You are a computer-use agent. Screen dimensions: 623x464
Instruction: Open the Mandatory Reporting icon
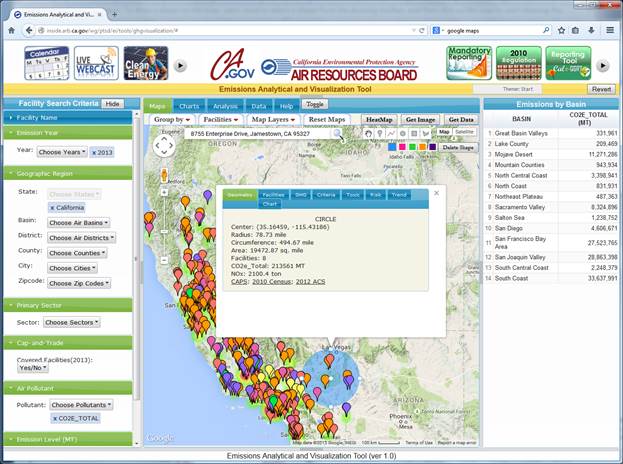click(x=468, y=62)
